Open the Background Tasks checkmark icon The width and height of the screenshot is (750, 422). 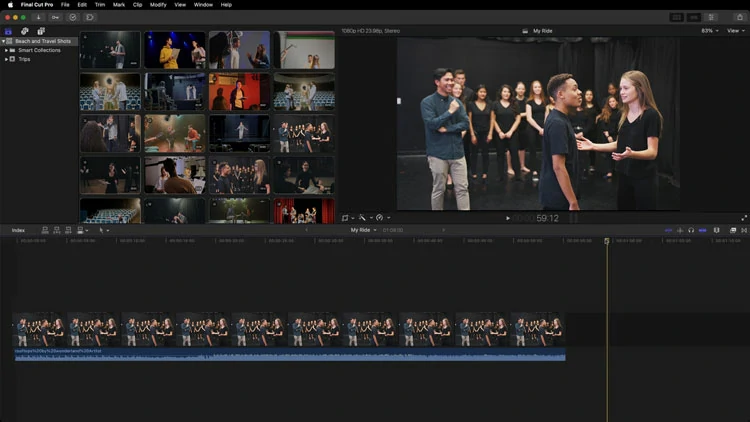pyautogui.click(x=72, y=17)
